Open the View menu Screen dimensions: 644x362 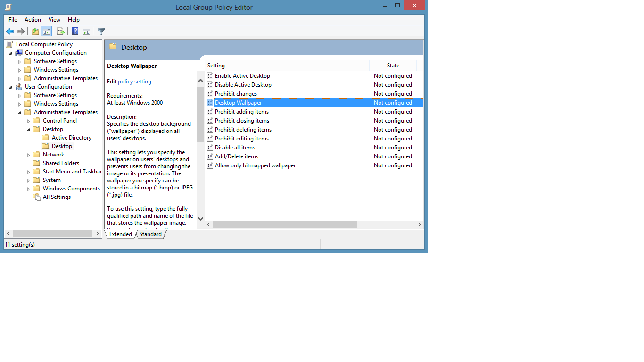[54, 20]
